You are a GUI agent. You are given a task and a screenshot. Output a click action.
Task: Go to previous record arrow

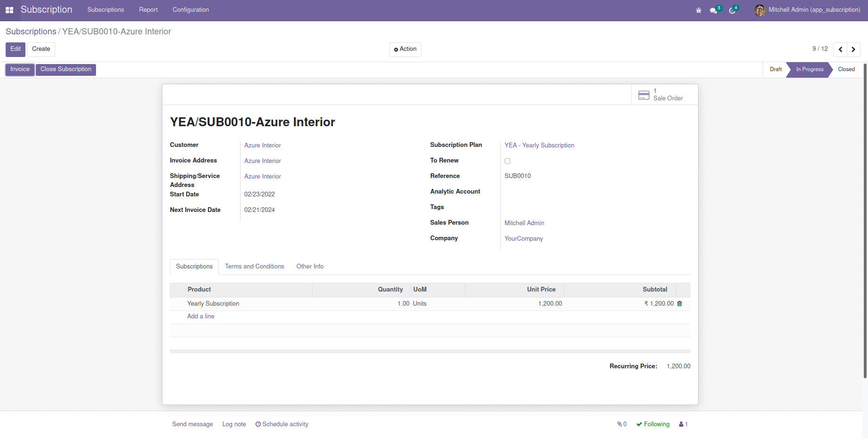[x=840, y=49]
